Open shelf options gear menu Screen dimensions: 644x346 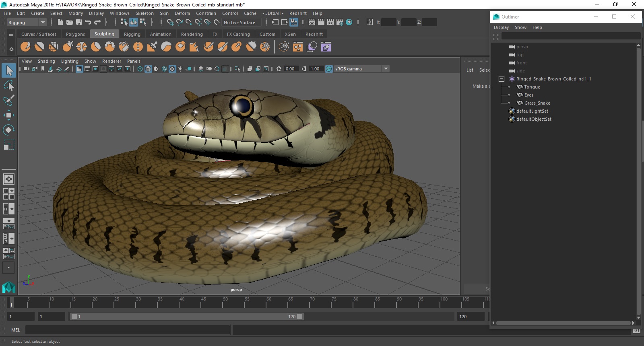(11, 49)
